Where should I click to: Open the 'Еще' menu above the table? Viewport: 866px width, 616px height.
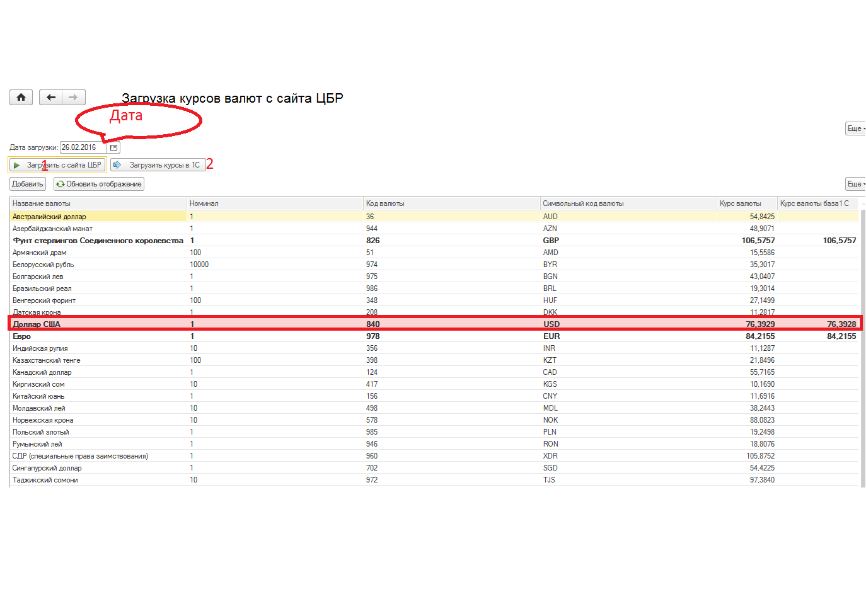[x=855, y=184]
